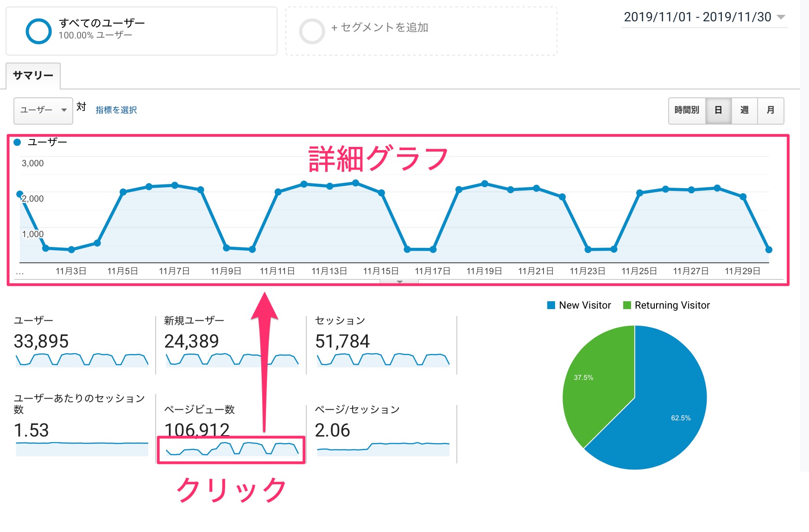The width and height of the screenshot is (809, 532).
Task: Click the ユーザー series legend dot
Action: pyautogui.click(x=17, y=142)
